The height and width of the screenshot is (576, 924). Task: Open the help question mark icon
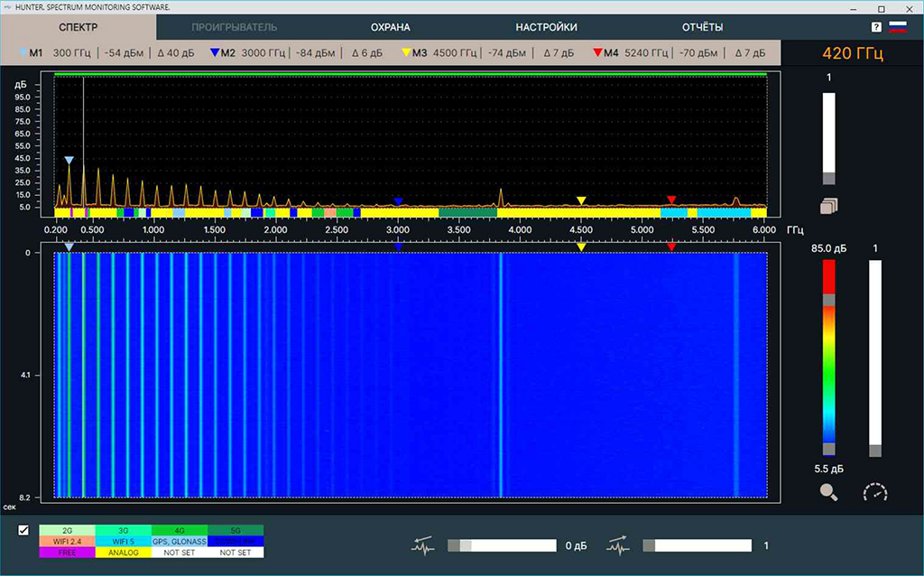tap(876, 27)
